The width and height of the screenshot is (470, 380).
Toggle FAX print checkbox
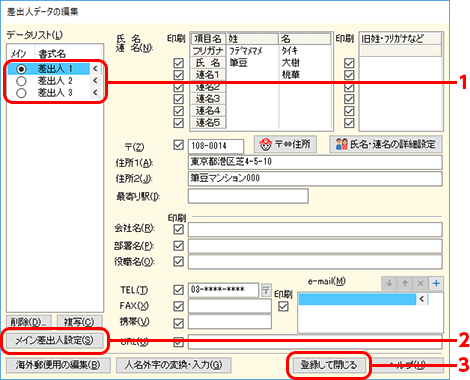click(x=179, y=306)
